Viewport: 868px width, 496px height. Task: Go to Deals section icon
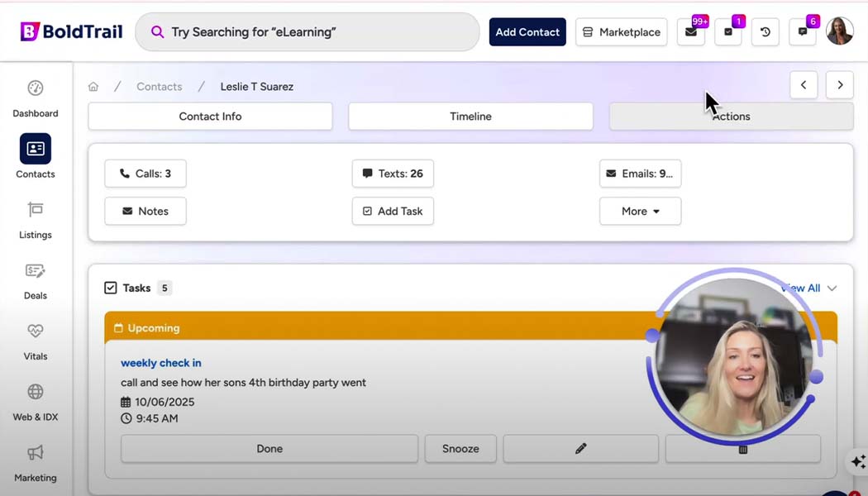point(35,271)
